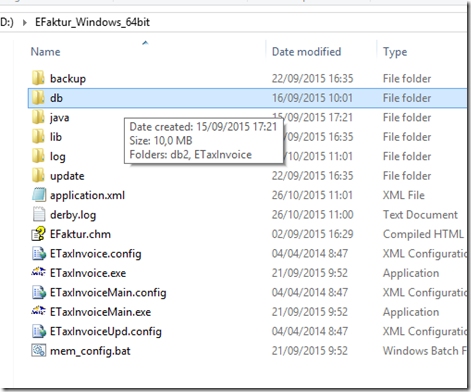Screen dimensions: 471x392
Task: Select the file name 'ETaxInvoiceMain.config'
Action: pyautogui.click(x=108, y=293)
